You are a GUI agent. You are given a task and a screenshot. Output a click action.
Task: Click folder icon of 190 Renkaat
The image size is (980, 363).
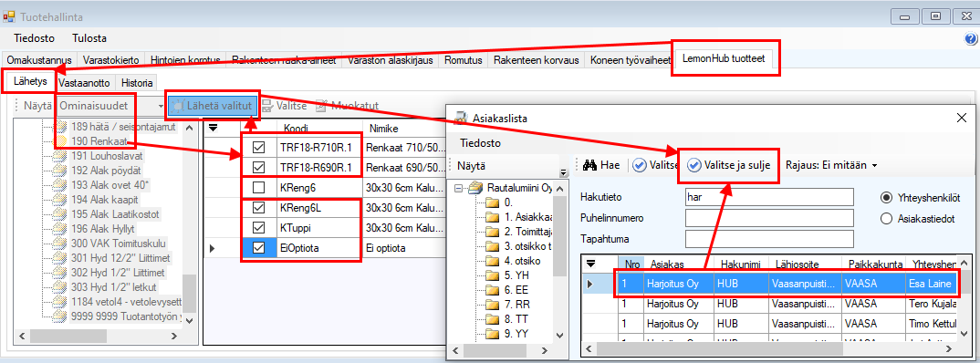click(x=61, y=141)
